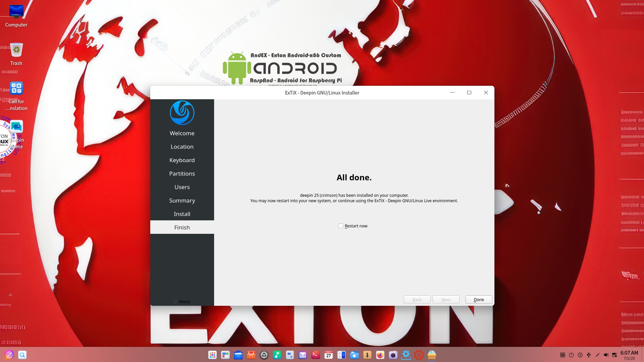This screenshot has height=362, width=644.
Task: Click the Back button in installer
Action: click(417, 299)
